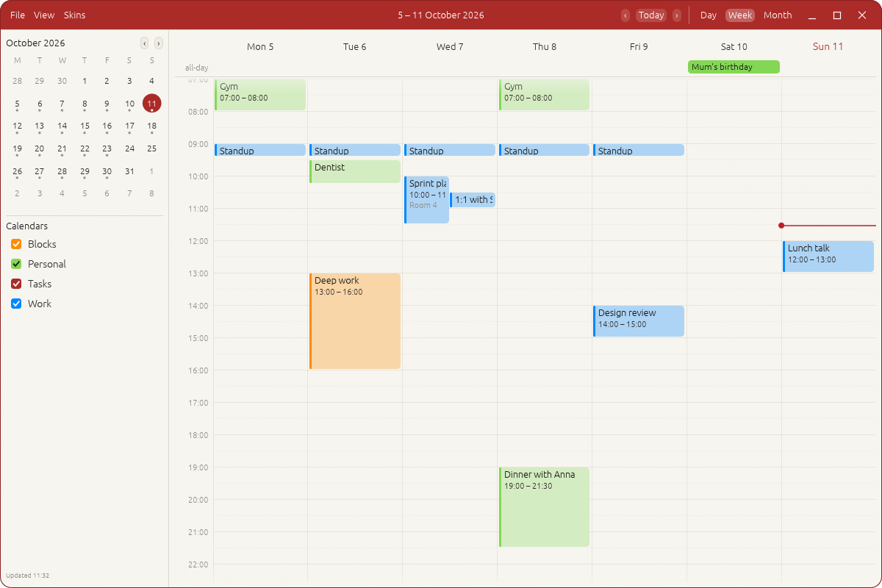Select October 24 in mini calendar

[x=129, y=148]
